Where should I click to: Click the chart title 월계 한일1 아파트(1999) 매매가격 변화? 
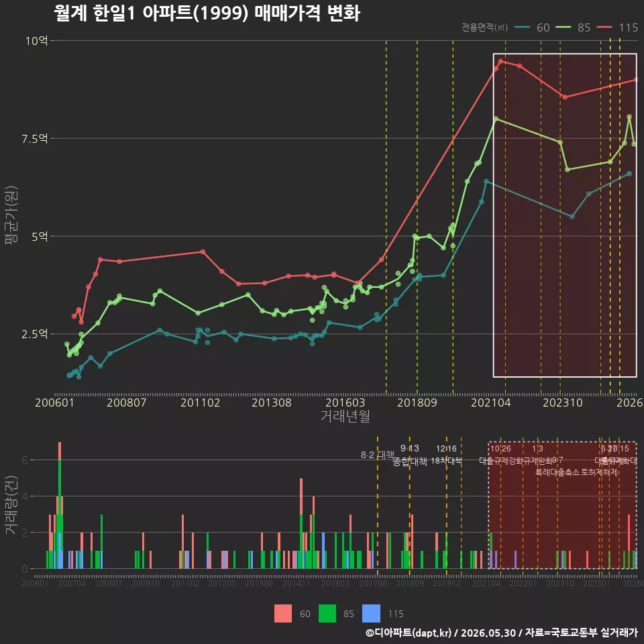click(207, 13)
